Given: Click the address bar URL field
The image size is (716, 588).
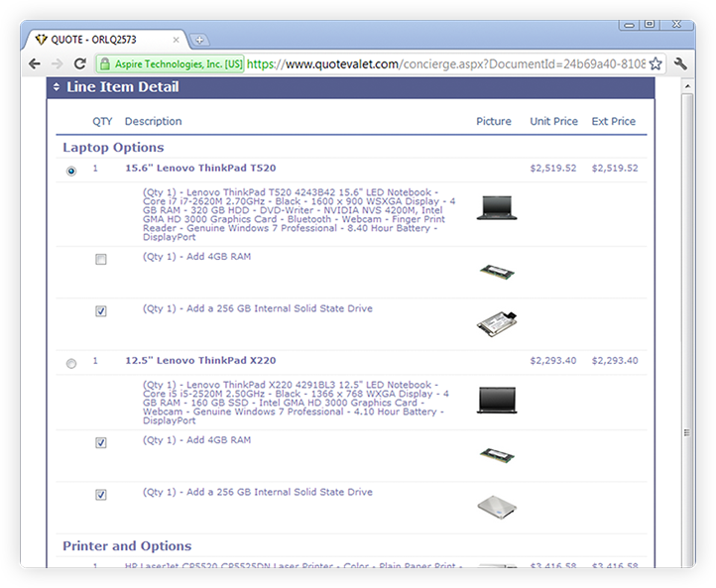Looking at the screenshot, I should (x=446, y=63).
